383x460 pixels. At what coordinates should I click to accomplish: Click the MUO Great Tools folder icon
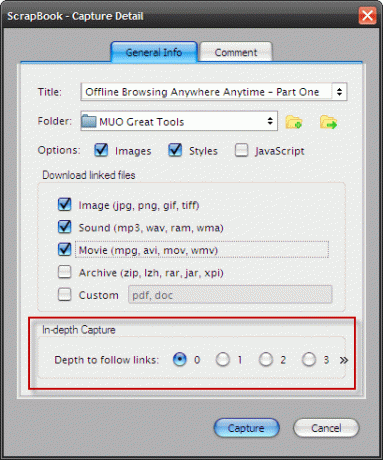coord(89,121)
